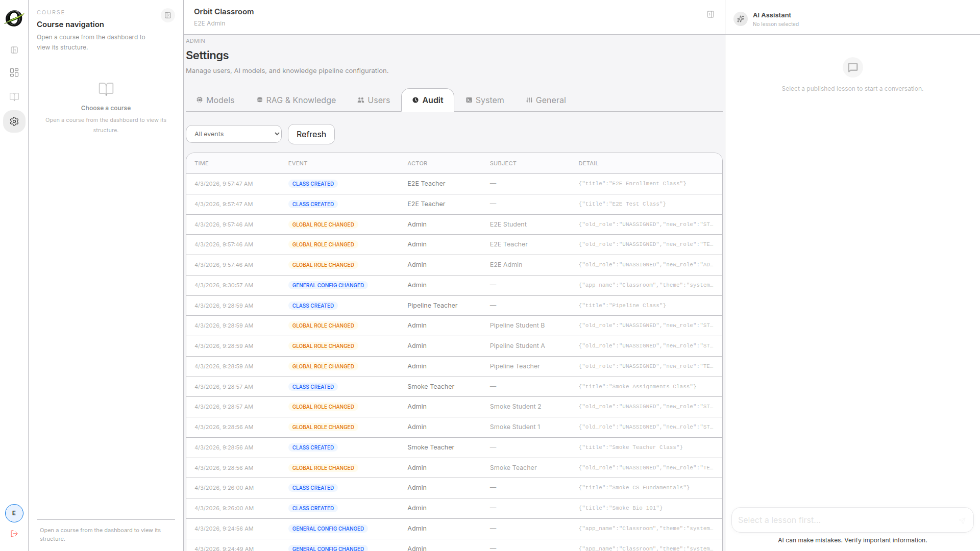
Task: Click Smoke Bio 101 detail text
Action: [x=621, y=508]
